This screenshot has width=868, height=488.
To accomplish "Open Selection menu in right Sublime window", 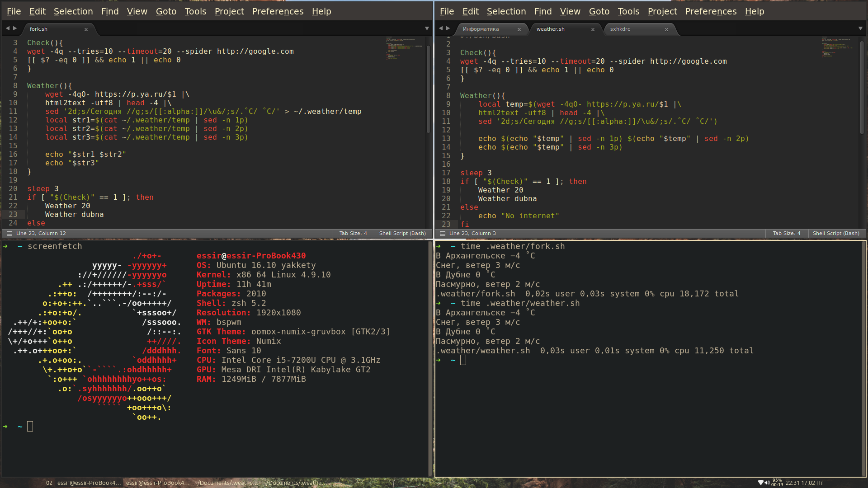I will tap(506, 11).
